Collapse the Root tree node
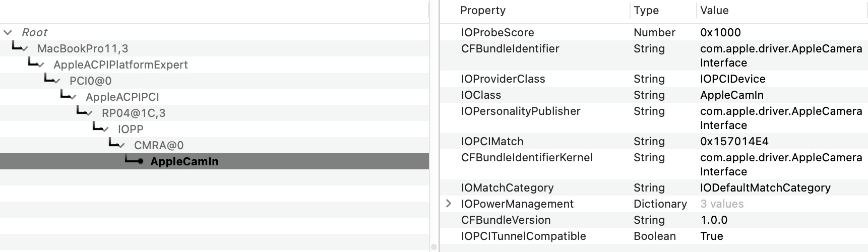 click(x=8, y=33)
